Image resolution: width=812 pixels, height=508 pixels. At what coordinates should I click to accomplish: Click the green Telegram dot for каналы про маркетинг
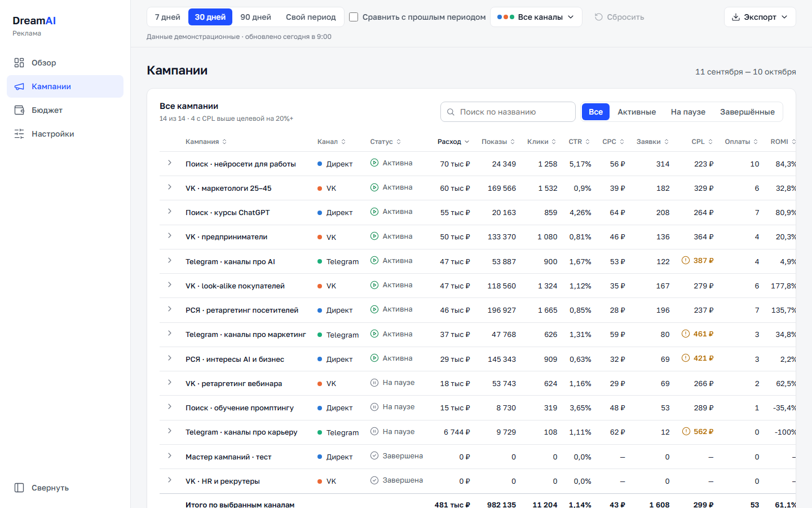point(320,335)
